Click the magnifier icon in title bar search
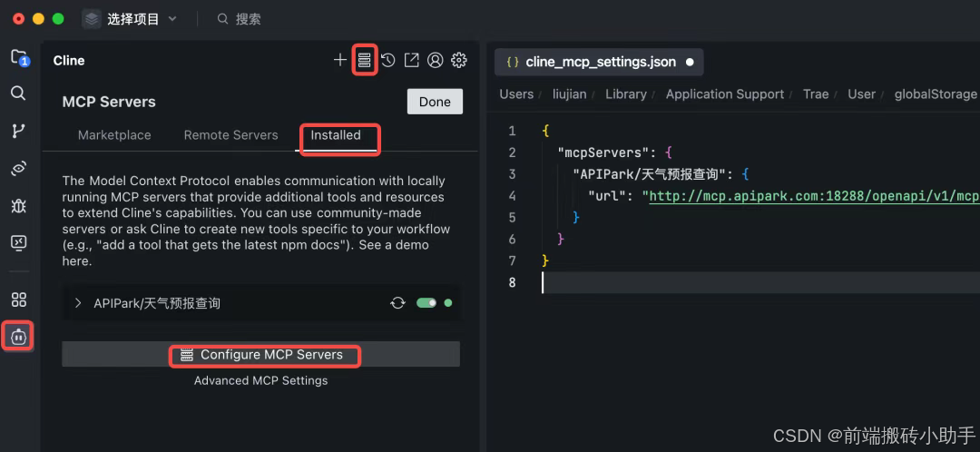Viewport: 980px width, 452px height. pos(222,19)
